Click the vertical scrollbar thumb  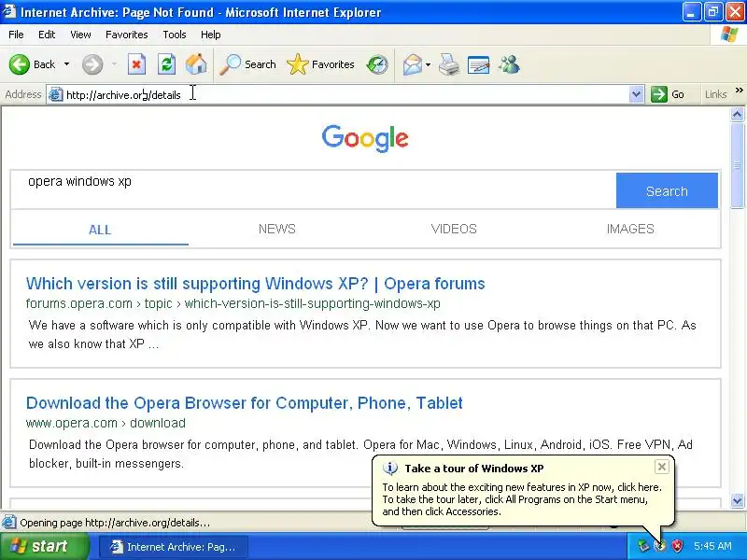(737, 165)
